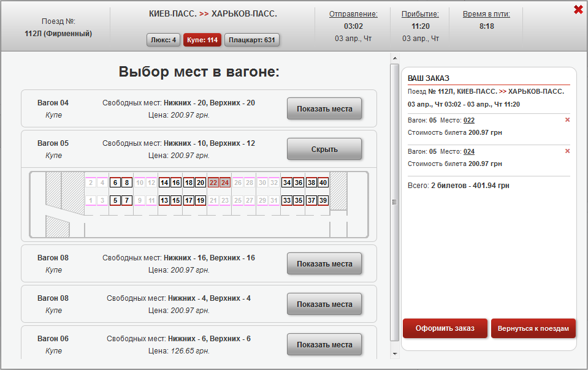Remove seat 022 ticket from order
This screenshot has width=588, height=370.
tap(567, 120)
